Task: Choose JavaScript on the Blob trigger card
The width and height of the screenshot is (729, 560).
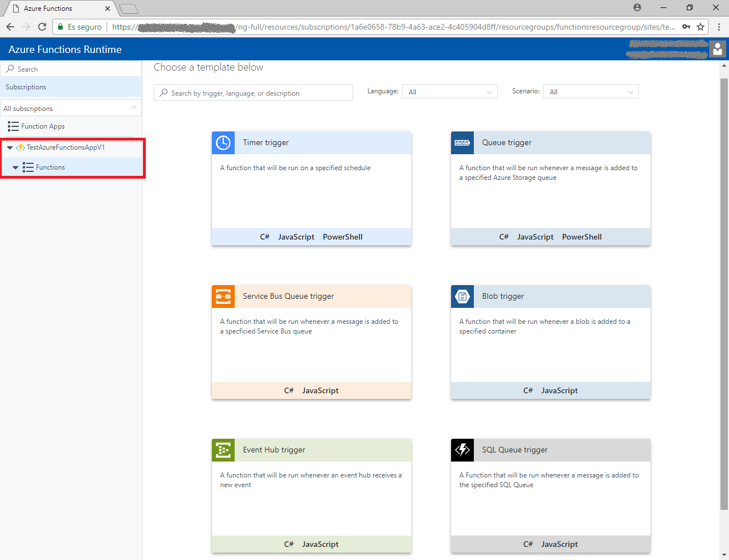Action: (x=560, y=390)
